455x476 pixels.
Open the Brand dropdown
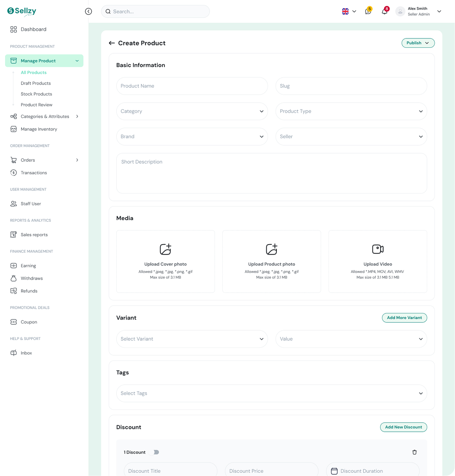(192, 137)
